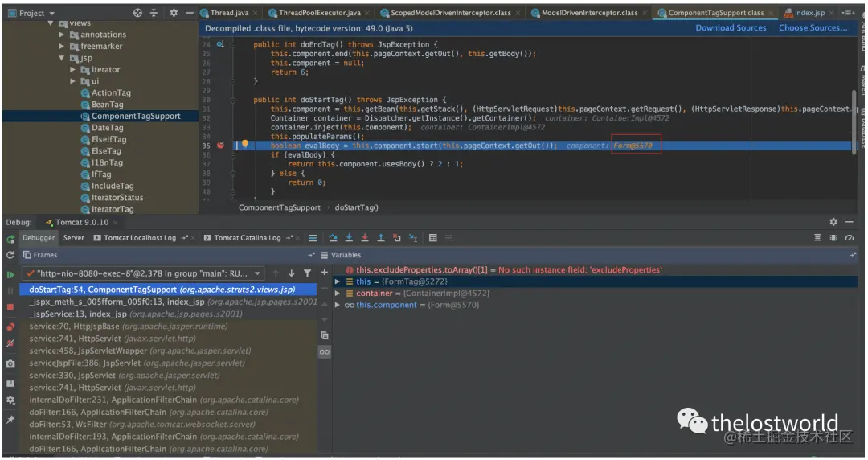Click Drop Frame button
This screenshot has height=460, width=868.
pyautogui.click(x=397, y=238)
